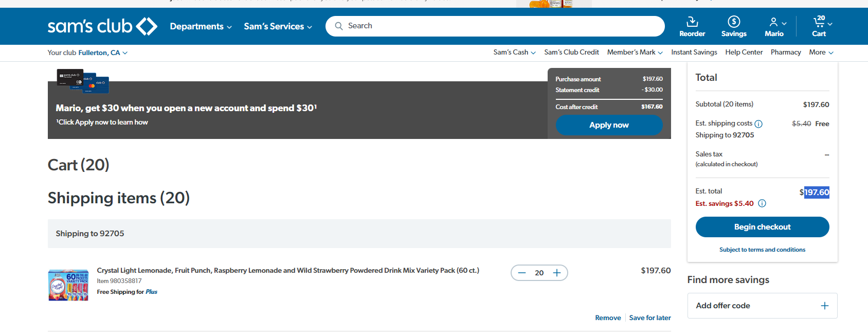Click the Subtotal (20 items) label

pyautogui.click(x=725, y=104)
